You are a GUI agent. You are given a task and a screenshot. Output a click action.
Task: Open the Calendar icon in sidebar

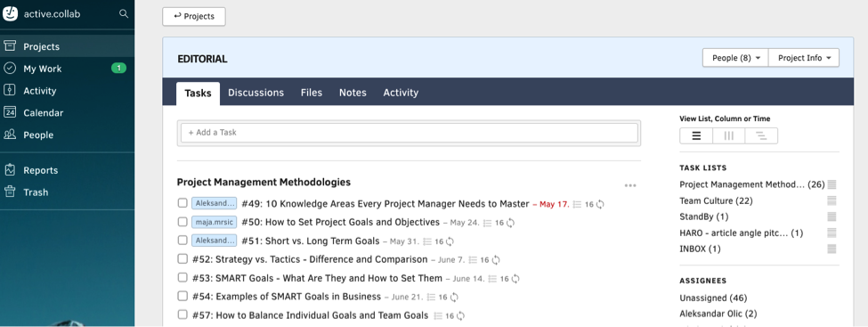(10, 112)
